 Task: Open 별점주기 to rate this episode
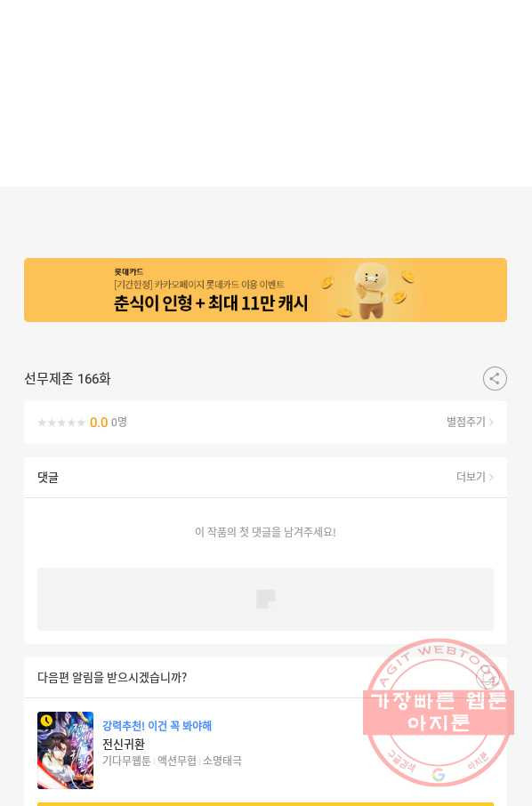click(x=470, y=422)
